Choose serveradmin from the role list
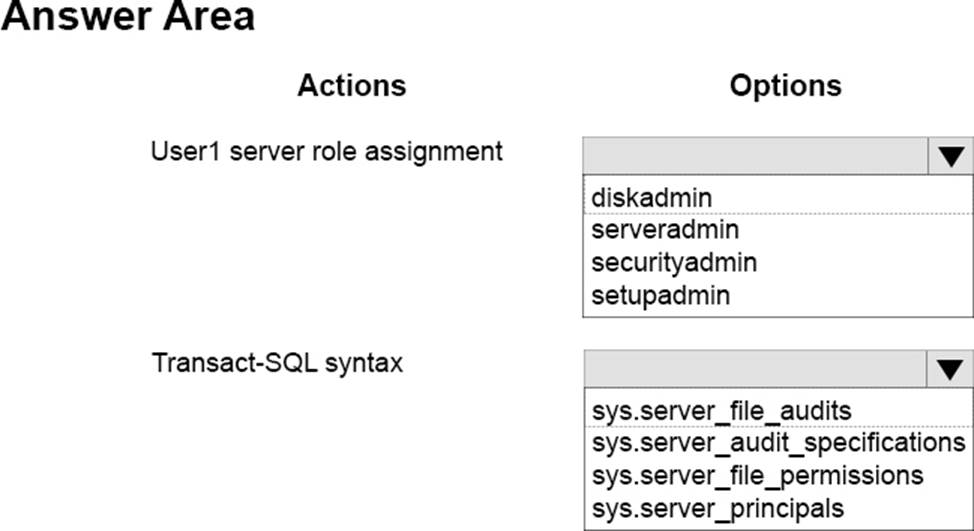The height and width of the screenshot is (531, 974). [x=665, y=230]
